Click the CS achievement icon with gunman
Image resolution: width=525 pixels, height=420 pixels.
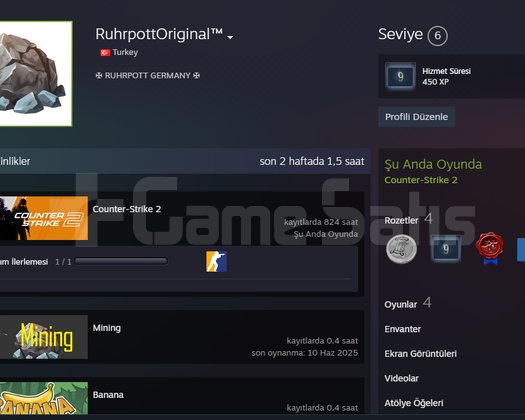216,261
